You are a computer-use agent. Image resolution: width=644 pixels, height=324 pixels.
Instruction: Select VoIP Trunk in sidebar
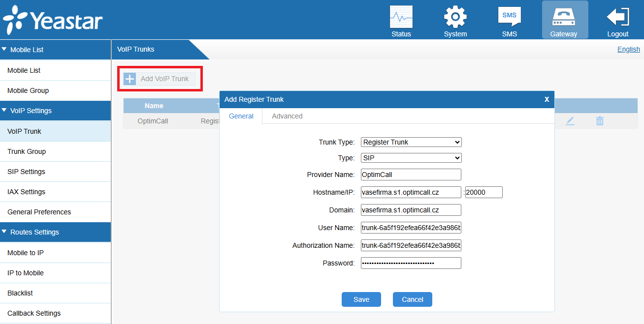point(55,131)
